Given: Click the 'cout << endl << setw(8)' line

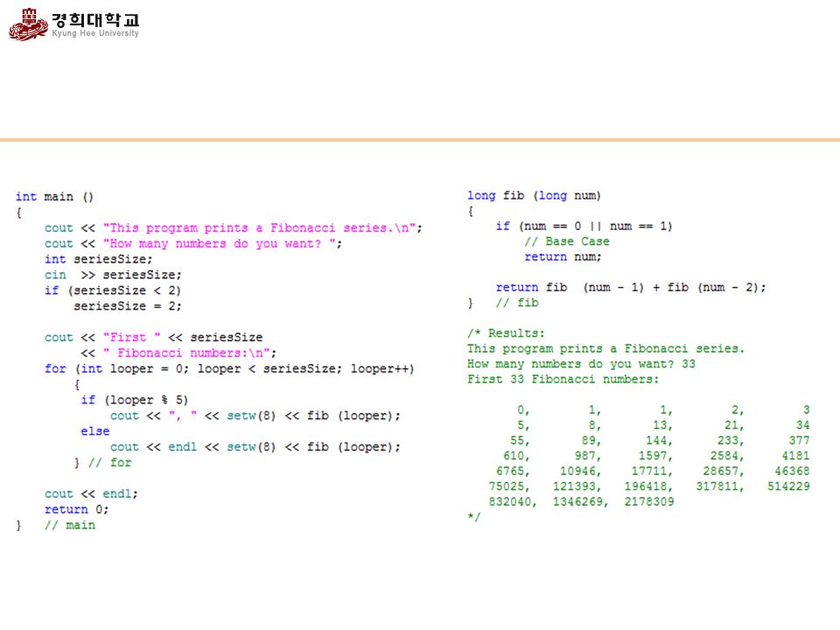Looking at the screenshot, I should pos(255,446).
